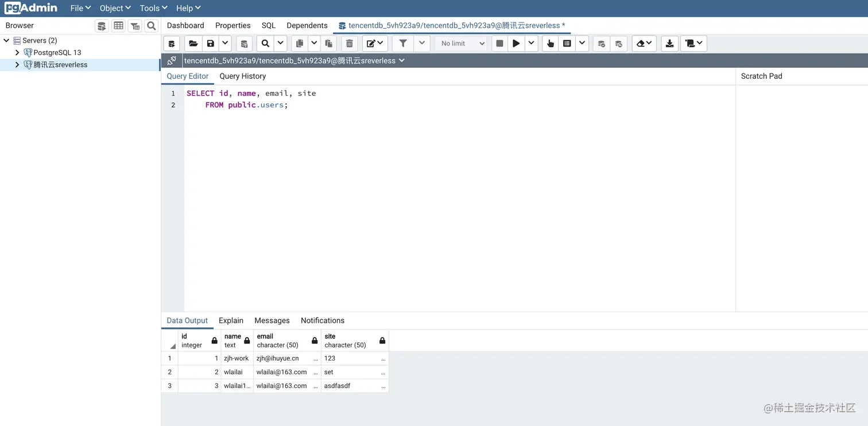868x426 pixels.
Task: Open the Clear eraser dropdown
Action: pyautogui.click(x=644, y=44)
